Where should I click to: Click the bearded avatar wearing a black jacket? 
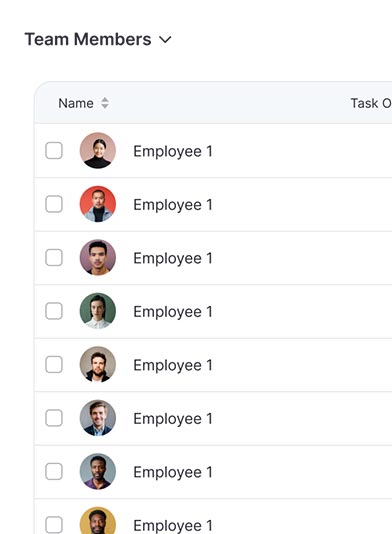pos(98,364)
